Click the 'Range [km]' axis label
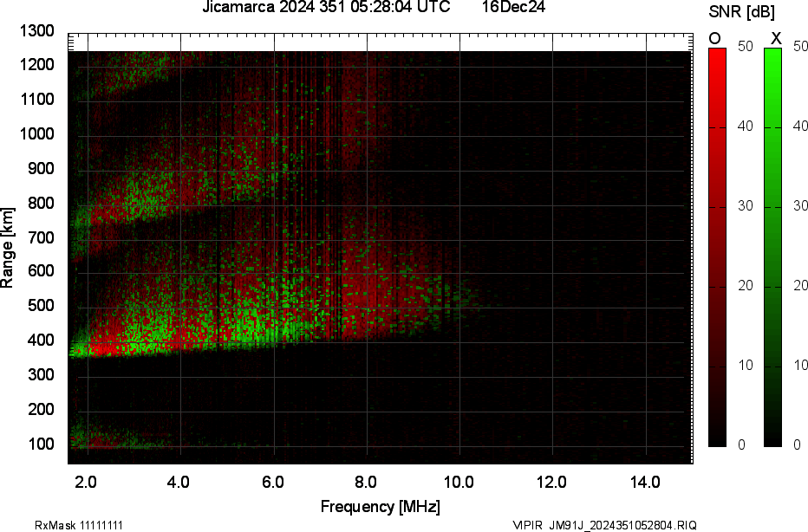808x532 pixels. pyautogui.click(x=7, y=248)
